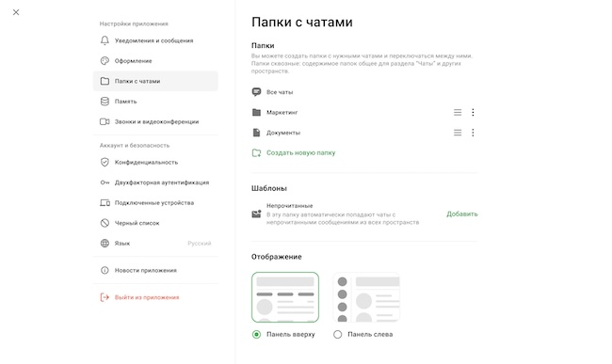Click the reorder handle for Маркетинг
Screen dimensions: 612x364
pos(458,112)
